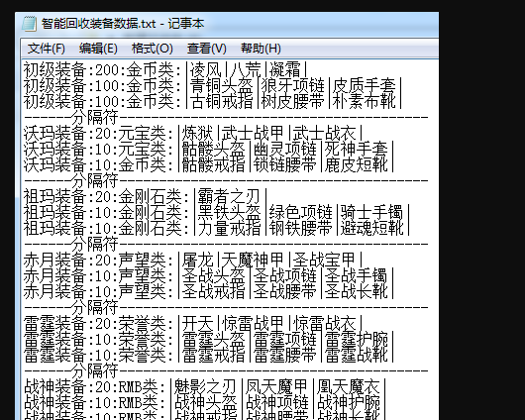Image resolution: width=525 pixels, height=420 pixels.
Task: Click the word 八荒
Action: point(246,69)
